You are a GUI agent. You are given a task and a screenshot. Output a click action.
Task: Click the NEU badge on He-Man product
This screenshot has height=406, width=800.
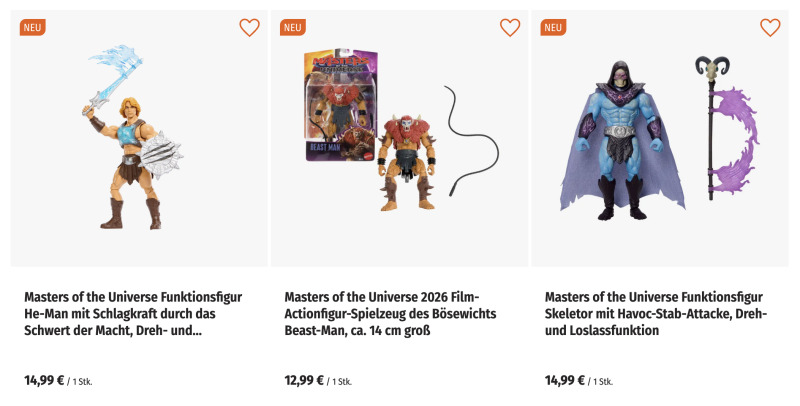point(33,27)
